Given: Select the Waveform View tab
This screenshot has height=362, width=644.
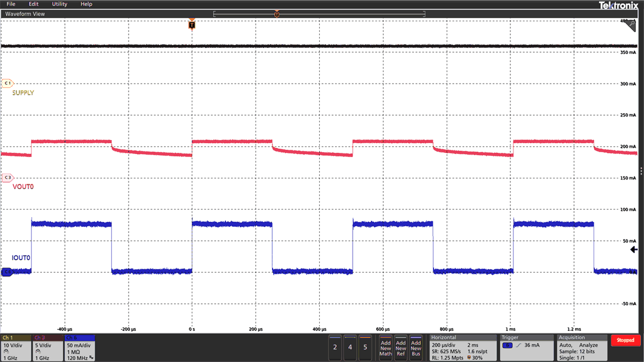Looking at the screenshot, I should 25,13.
